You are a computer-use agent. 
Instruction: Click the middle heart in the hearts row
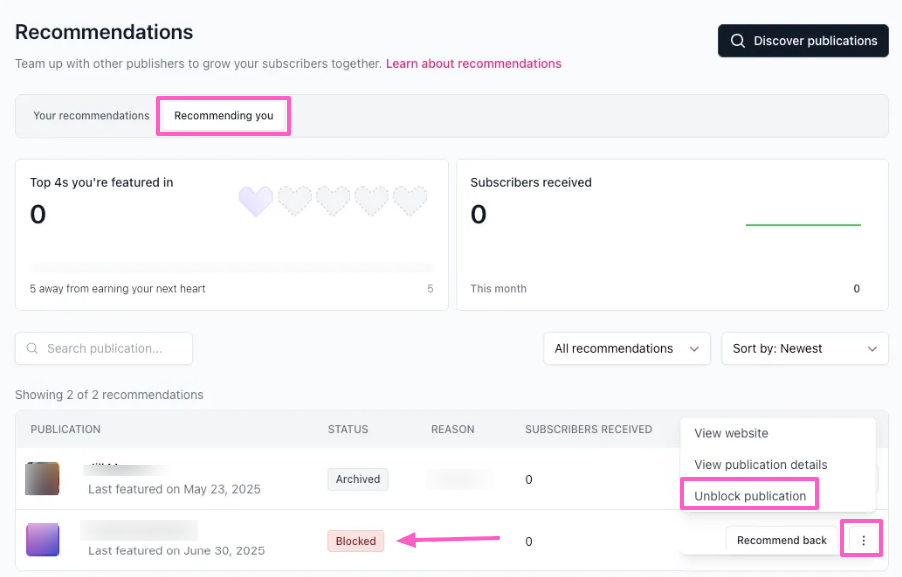pyautogui.click(x=333, y=202)
